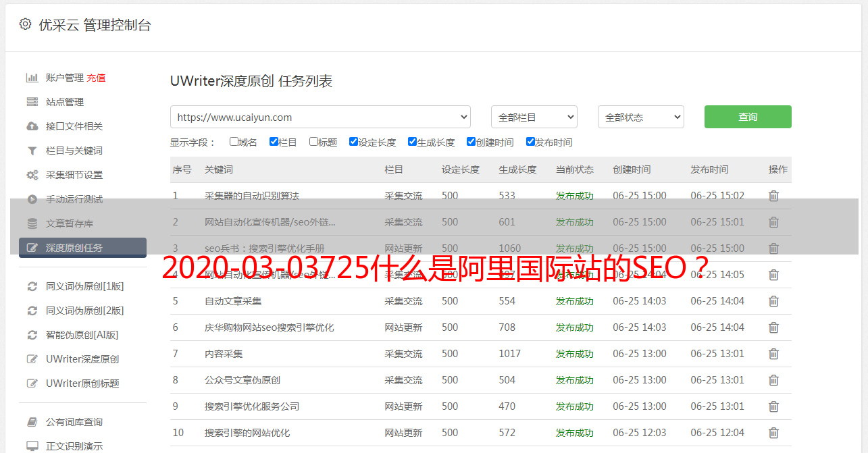Click 发布成功 status in row 10
Viewport: 868px width, 453px height.
pyautogui.click(x=575, y=433)
